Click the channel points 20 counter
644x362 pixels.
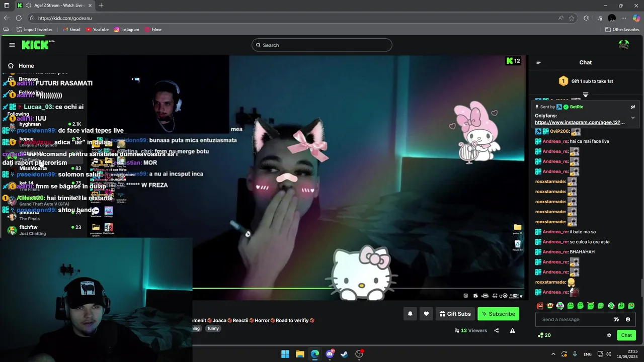(x=544, y=335)
